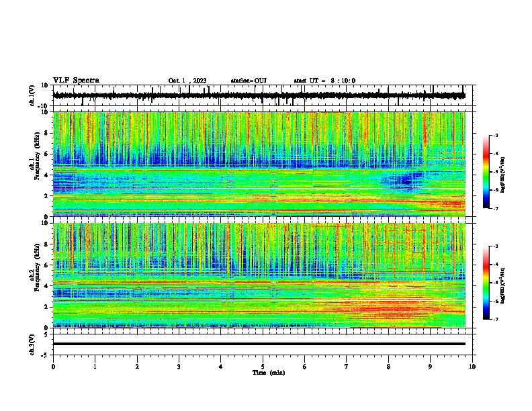532x411 pixels.
Task: Click the "8" tick on the time axis
Action: coord(388,367)
